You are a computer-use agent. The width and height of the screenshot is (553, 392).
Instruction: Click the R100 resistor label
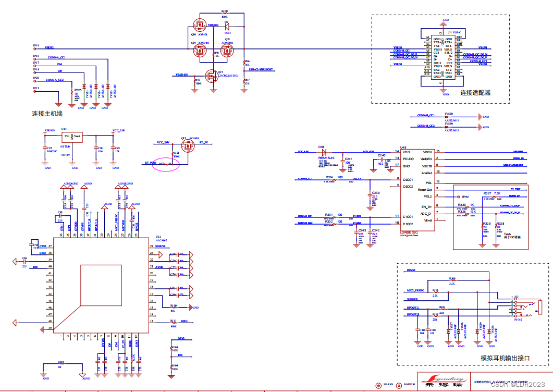point(224,11)
